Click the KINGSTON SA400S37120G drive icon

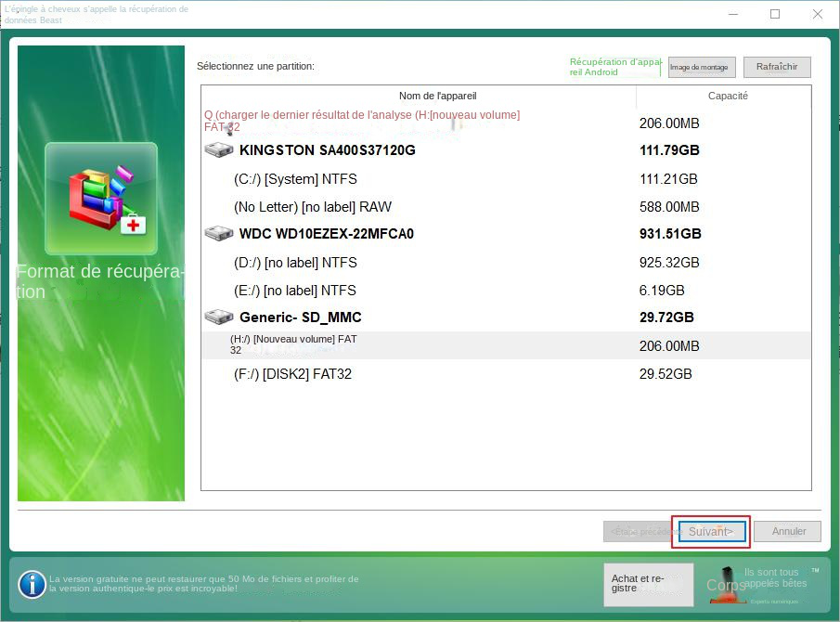point(219,149)
